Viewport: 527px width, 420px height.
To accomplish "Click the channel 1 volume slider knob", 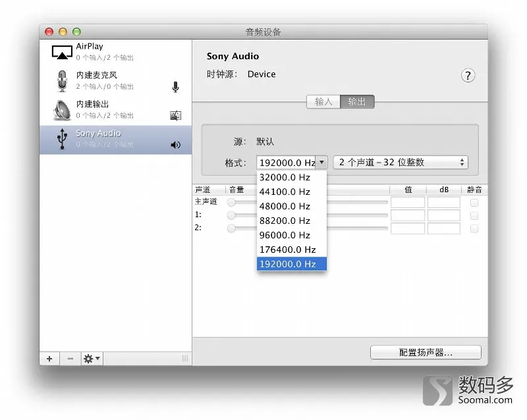I will point(231,215).
